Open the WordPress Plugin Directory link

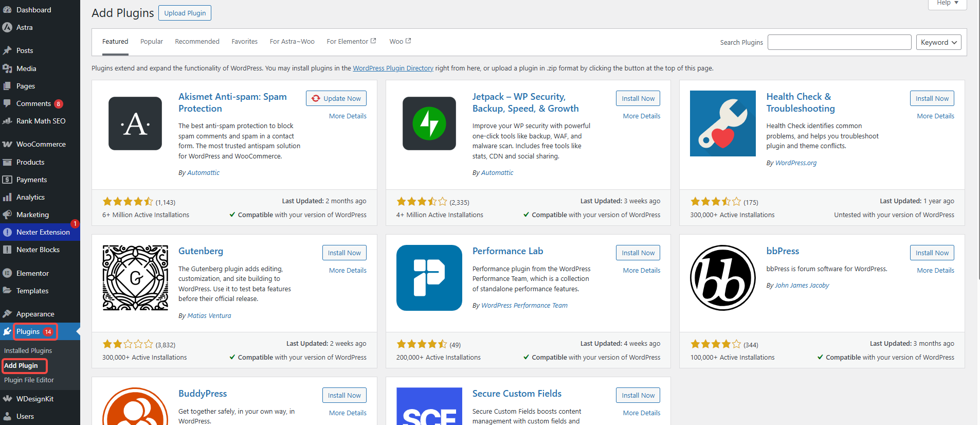393,68
